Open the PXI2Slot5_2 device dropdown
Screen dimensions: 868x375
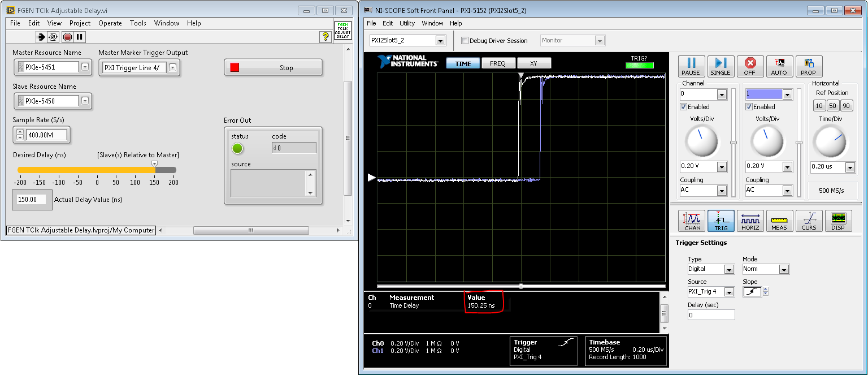pos(440,41)
